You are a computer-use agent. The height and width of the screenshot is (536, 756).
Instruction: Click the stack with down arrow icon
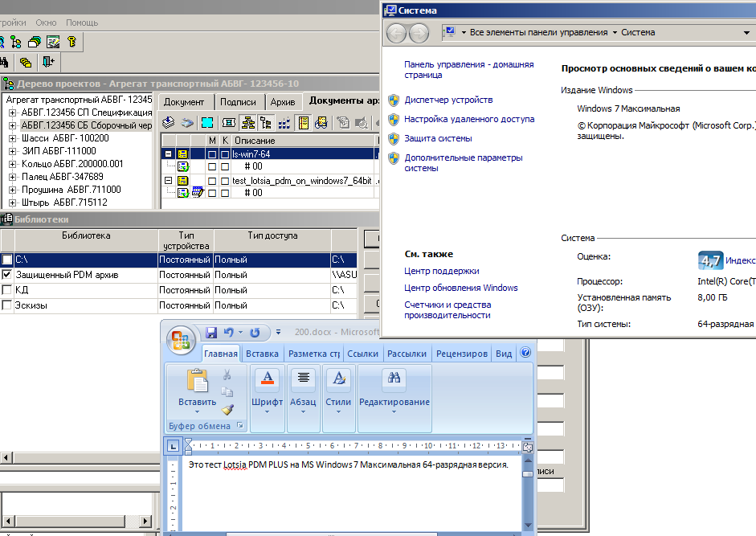168,122
